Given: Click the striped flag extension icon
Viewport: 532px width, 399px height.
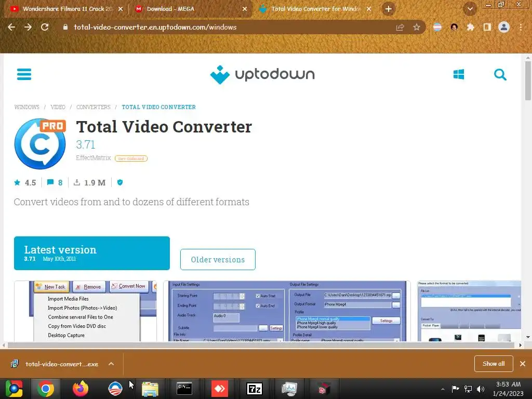Looking at the screenshot, I should pyautogui.click(x=437, y=27).
